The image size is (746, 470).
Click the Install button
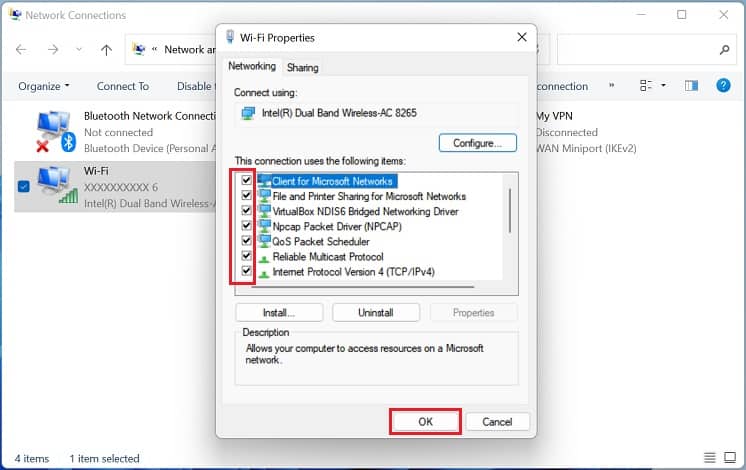(279, 313)
